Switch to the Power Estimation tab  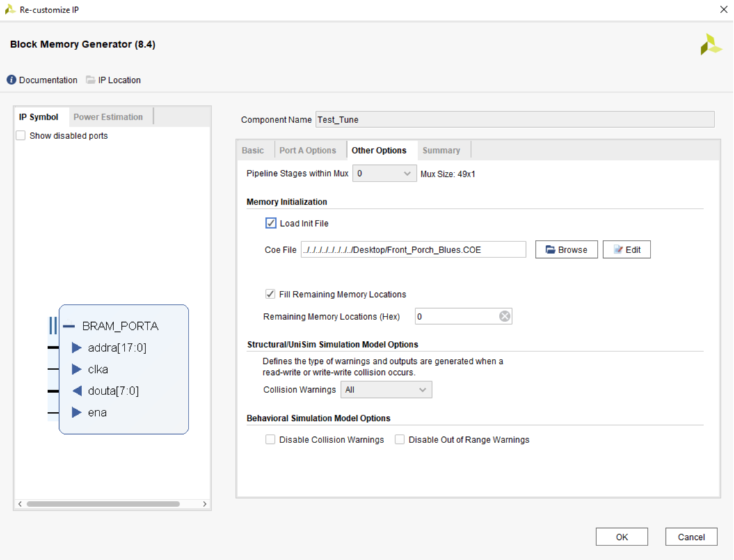click(x=107, y=116)
